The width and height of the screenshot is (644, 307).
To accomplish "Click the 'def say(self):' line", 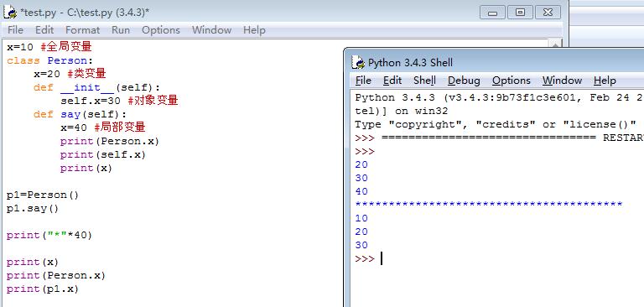I will (x=80, y=114).
